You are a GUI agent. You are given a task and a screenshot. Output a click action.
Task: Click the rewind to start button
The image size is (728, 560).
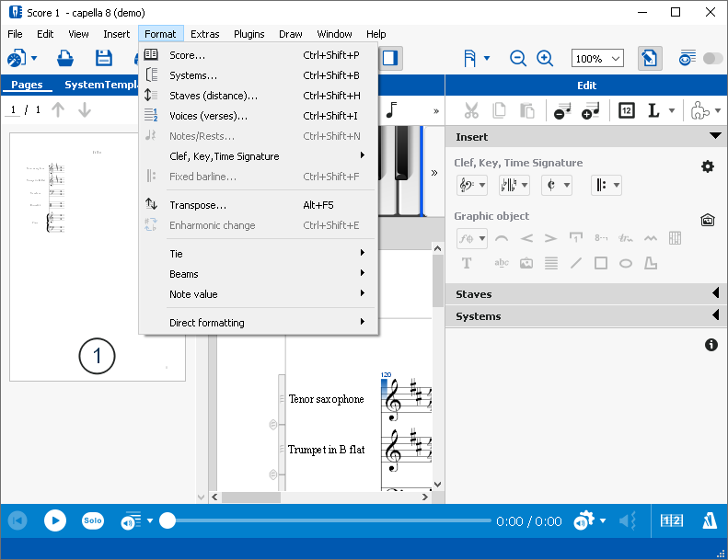tap(17, 520)
